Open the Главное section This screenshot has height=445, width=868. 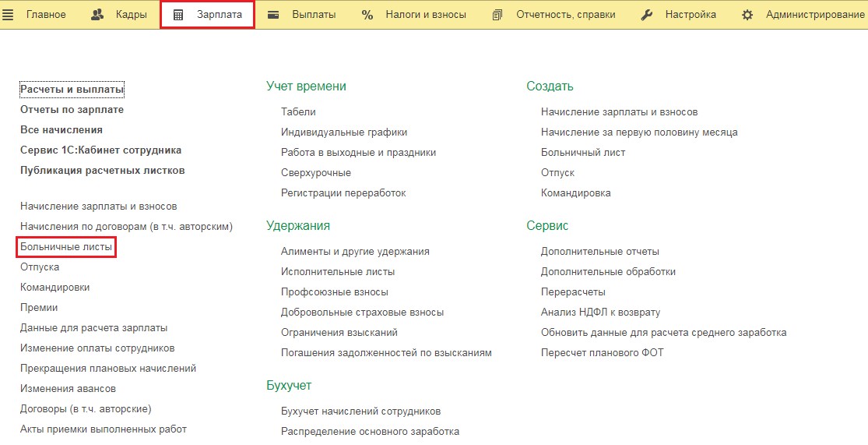[46, 15]
